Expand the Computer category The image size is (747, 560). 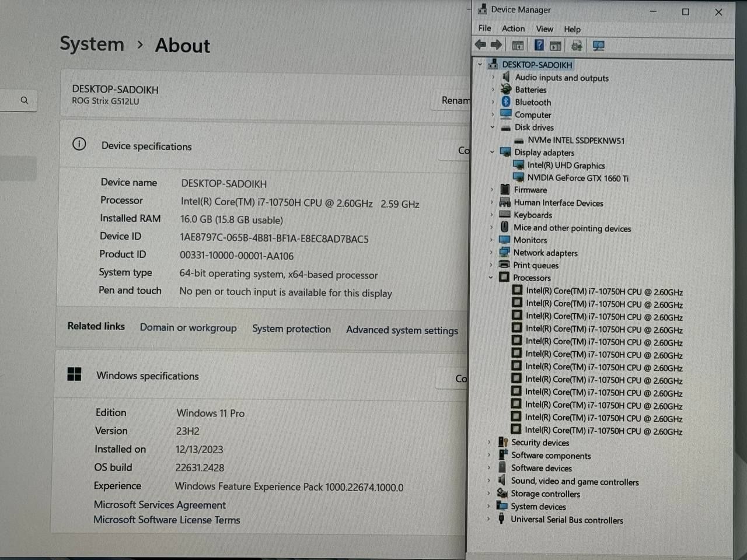pos(493,114)
